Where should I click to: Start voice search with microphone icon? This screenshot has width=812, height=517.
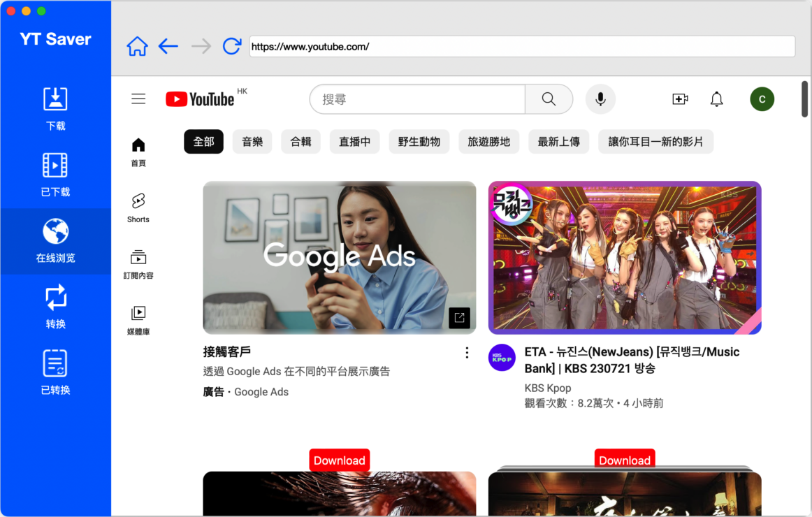point(600,99)
